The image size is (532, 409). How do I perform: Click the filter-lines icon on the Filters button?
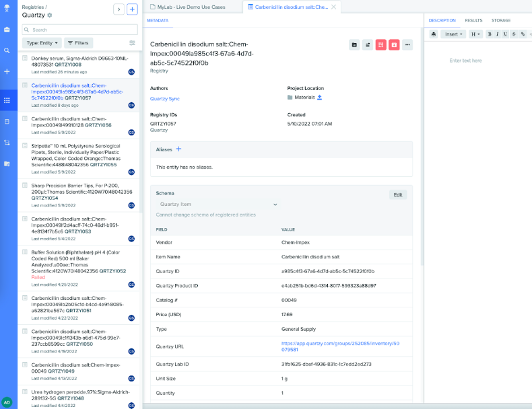(x=70, y=43)
